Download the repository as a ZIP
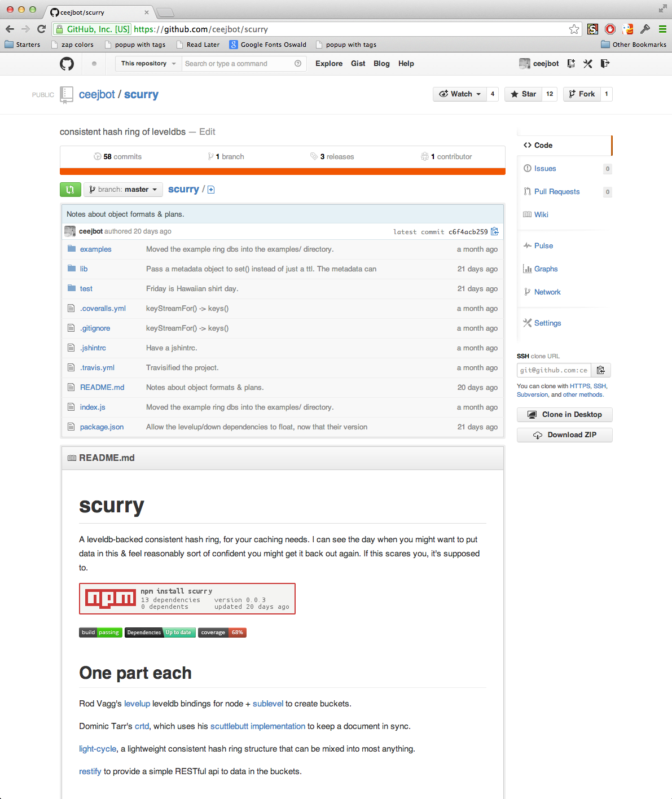 point(564,434)
